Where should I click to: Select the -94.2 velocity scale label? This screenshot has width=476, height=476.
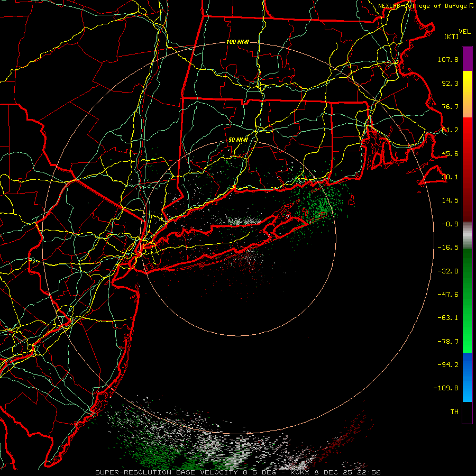coord(448,365)
